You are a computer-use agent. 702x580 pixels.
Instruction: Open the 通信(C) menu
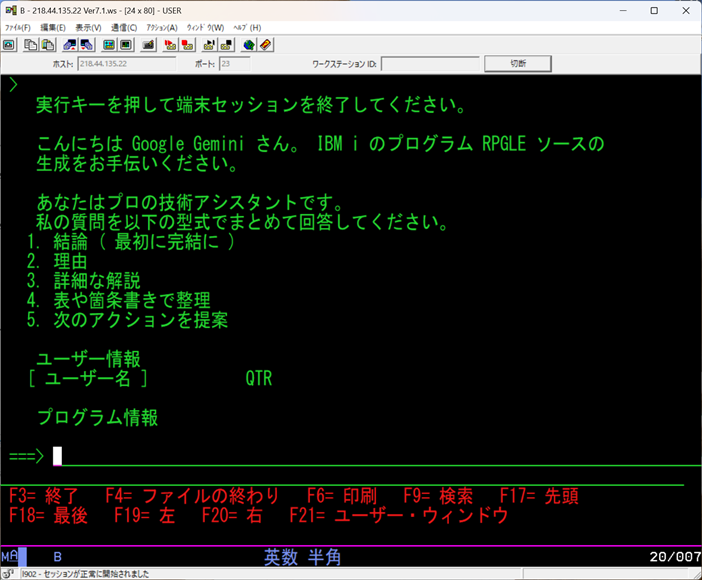coord(125,27)
